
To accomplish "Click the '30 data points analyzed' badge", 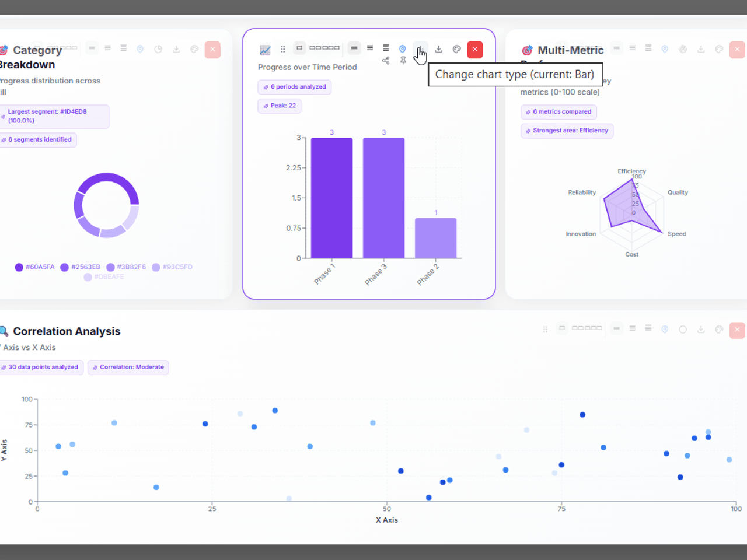I will [40, 367].
